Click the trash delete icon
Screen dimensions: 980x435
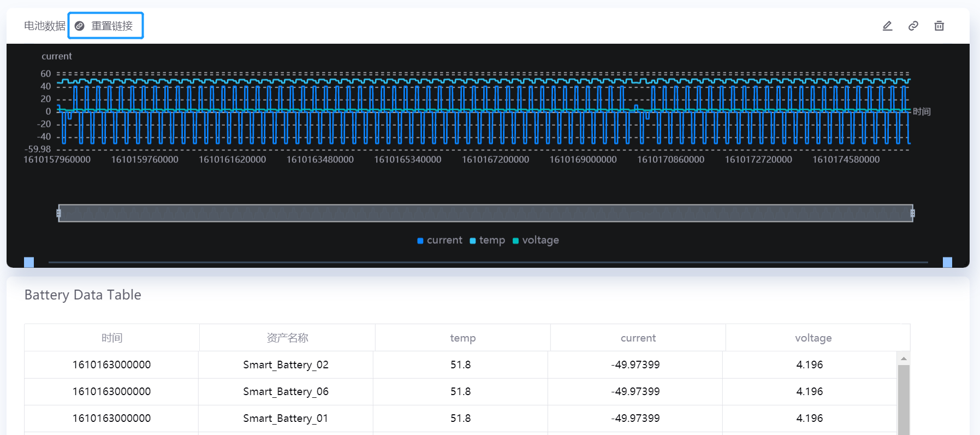(x=939, y=26)
